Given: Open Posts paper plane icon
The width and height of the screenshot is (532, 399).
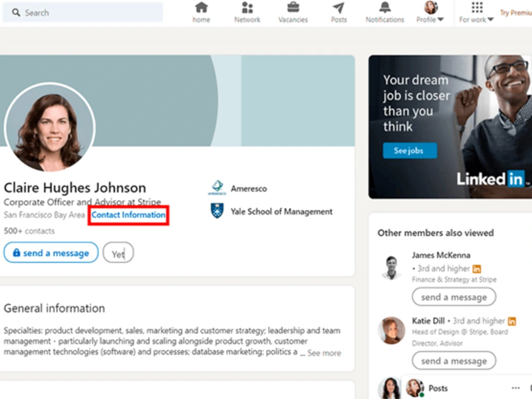Looking at the screenshot, I should 338,7.
